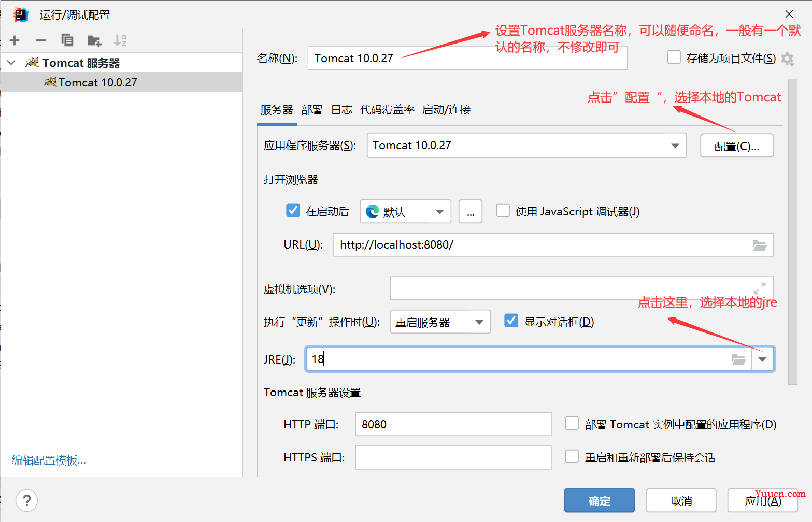812x522 pixels.
Task: Create a new configuration folder
Action: click(94, 40)
